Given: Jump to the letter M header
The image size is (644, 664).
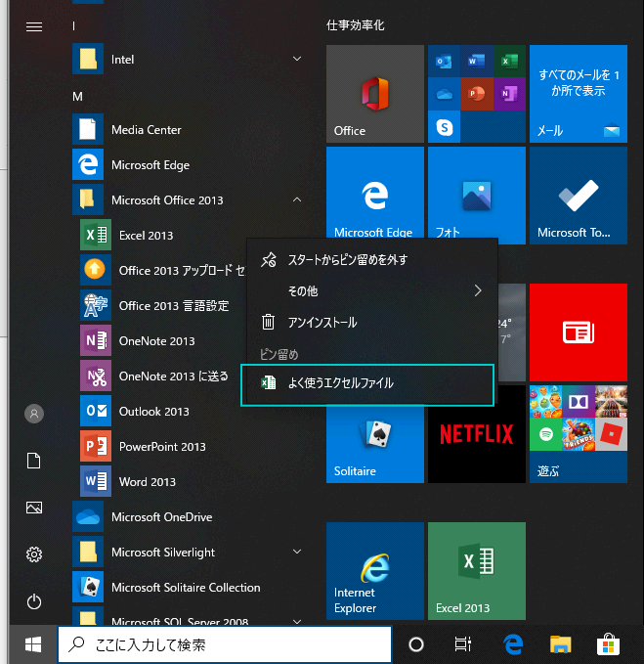Looking at the screenshot, I should tap(77, 97).
